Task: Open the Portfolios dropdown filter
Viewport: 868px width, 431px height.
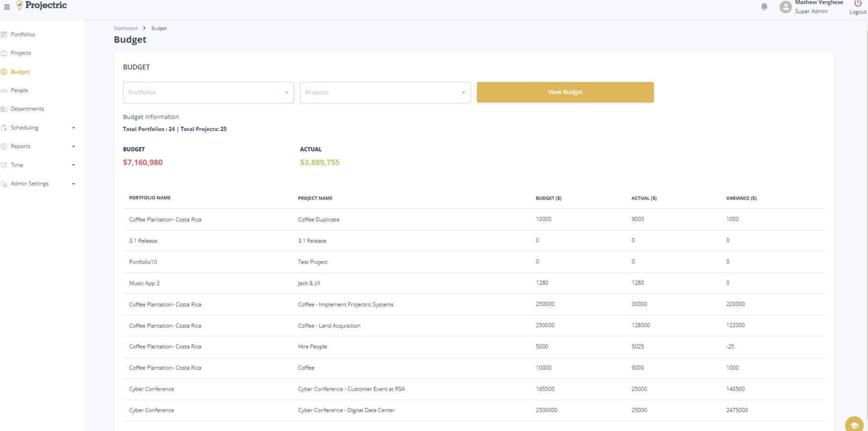Action: (x=208, y=92)
